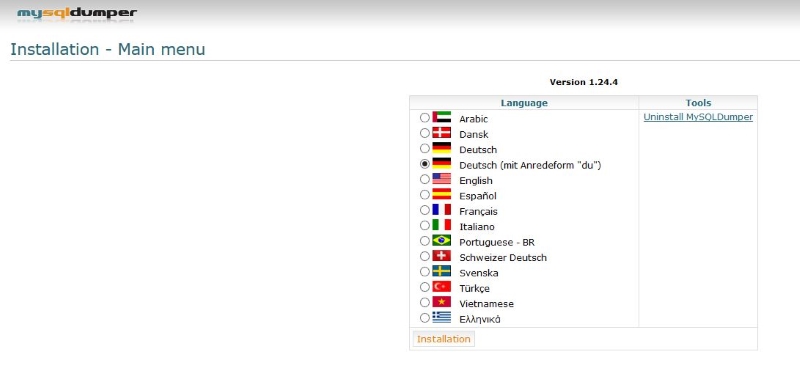Click the Schweizer Deutsch label
The image size is (800, 385).
(x=503, y=258)
